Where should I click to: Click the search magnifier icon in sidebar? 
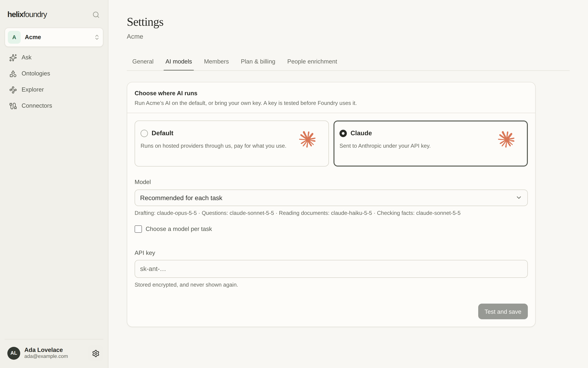click(96, 15)
